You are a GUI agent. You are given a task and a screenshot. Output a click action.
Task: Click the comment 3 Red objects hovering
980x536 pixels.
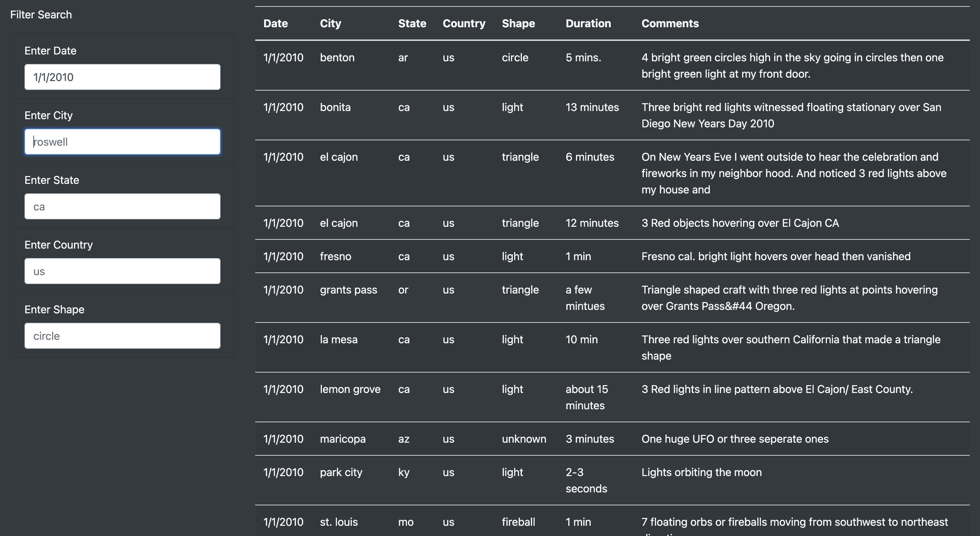click(740, 223)
